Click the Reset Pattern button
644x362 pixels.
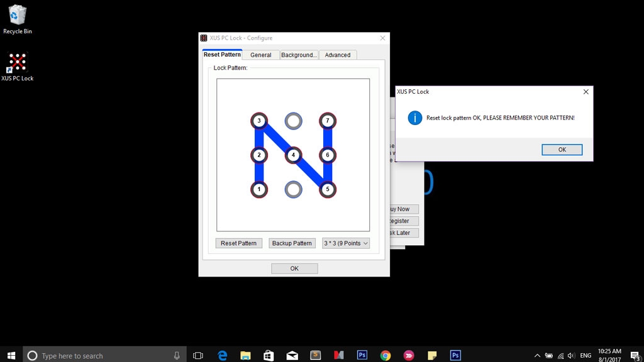pos(238,243)
